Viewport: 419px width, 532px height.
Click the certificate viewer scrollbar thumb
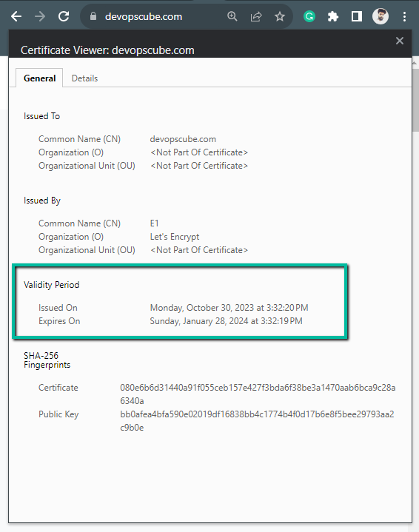click(415, 98)
